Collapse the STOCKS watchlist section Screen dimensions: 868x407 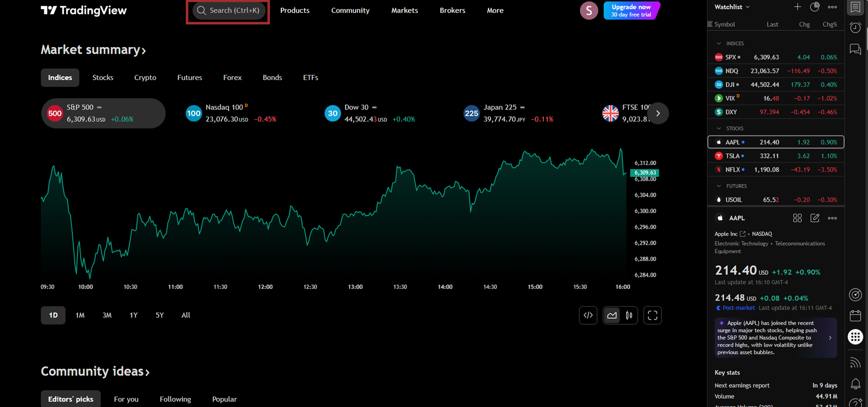coord(719,128)
